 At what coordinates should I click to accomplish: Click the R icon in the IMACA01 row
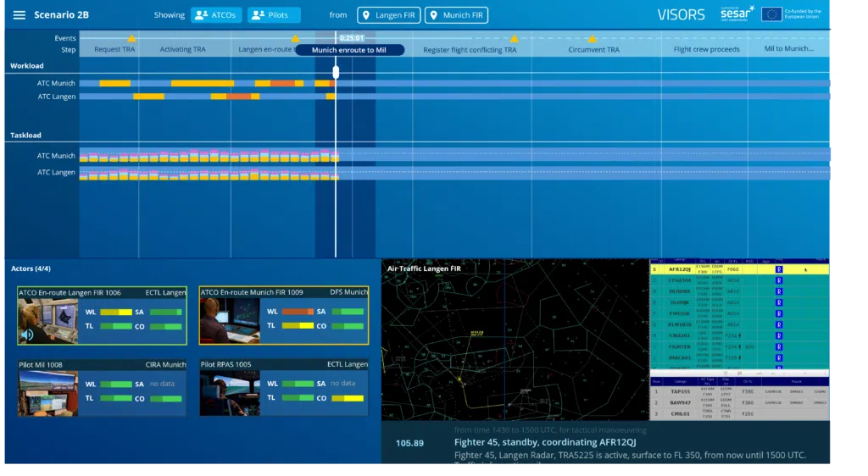pos(778,357)
